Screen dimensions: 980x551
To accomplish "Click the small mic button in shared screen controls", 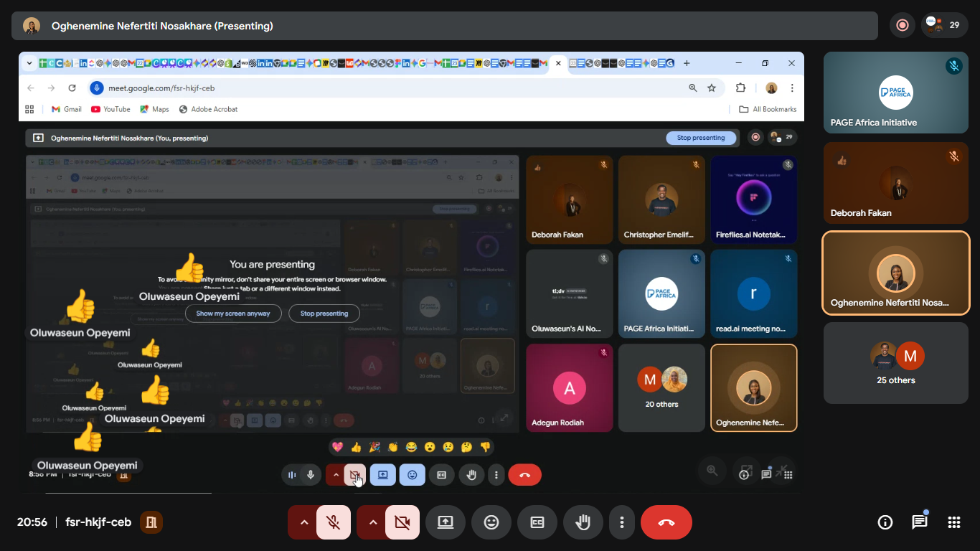I will (x=311, y=474).
